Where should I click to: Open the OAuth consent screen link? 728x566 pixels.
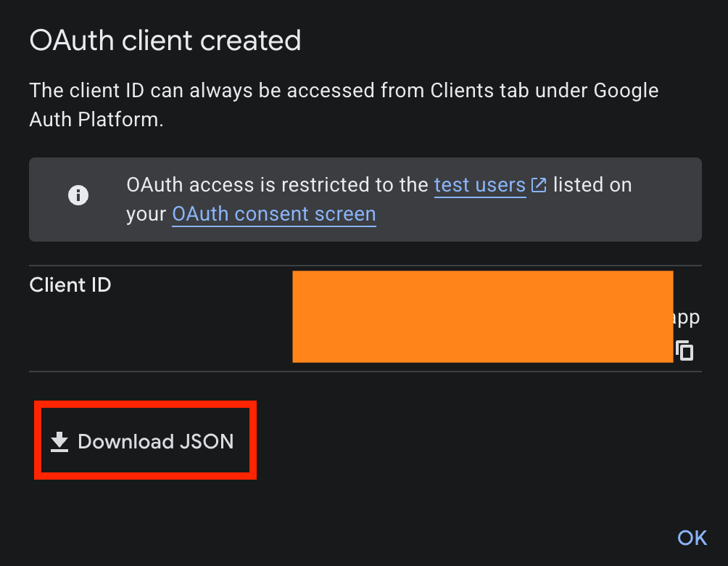[274, 214]
